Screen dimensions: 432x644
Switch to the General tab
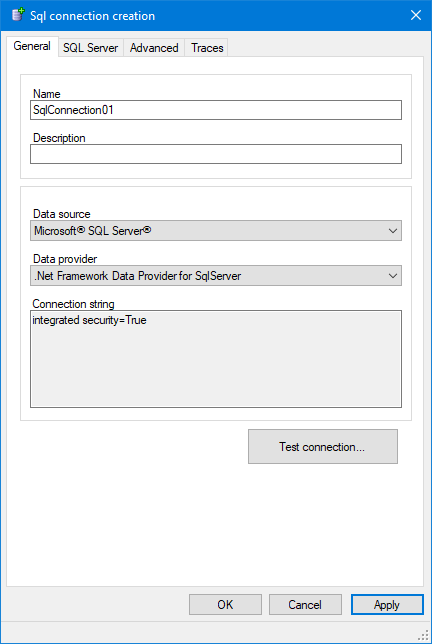[32, 46]
